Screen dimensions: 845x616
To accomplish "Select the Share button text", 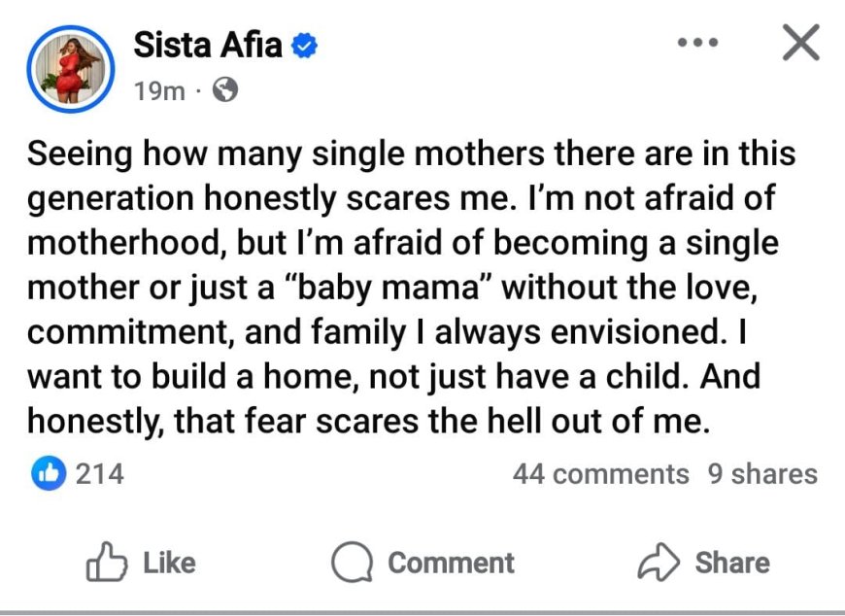I will (x=732, y=563).
